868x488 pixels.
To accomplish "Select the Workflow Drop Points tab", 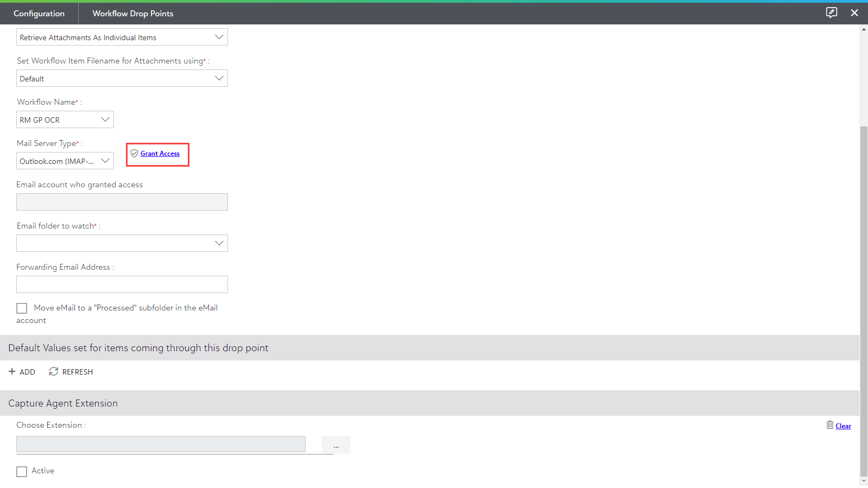I will point(133,14).
